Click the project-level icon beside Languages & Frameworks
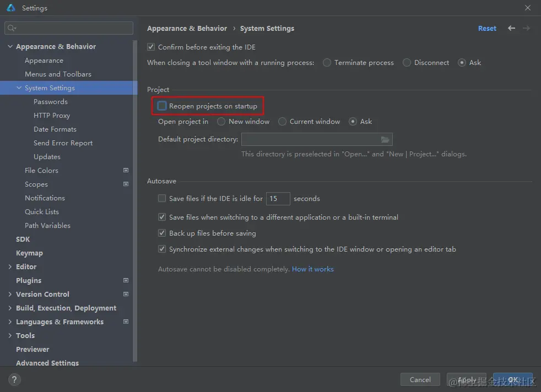This screenshot has width=541, height=392. coord(126,322)
